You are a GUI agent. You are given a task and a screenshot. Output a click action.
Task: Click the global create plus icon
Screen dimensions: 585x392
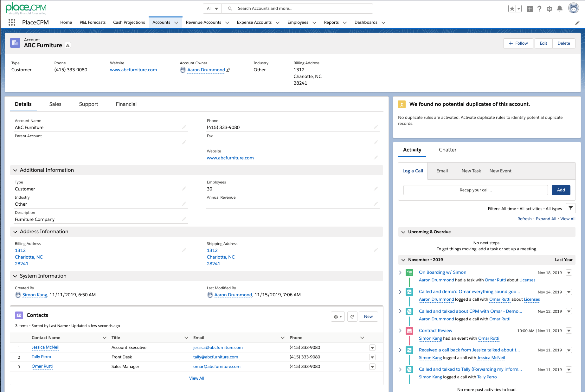[530, 9]
